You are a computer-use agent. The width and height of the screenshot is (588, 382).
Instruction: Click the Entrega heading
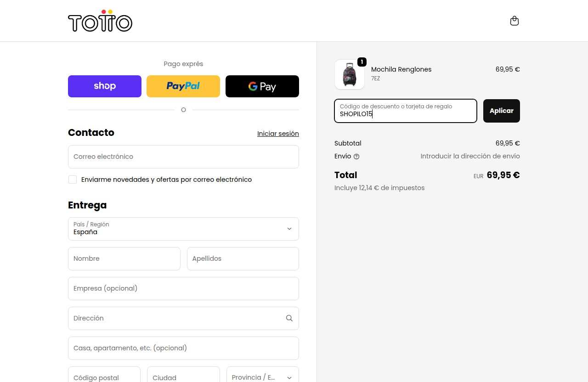pyautogui.click(x=87, y=205)
